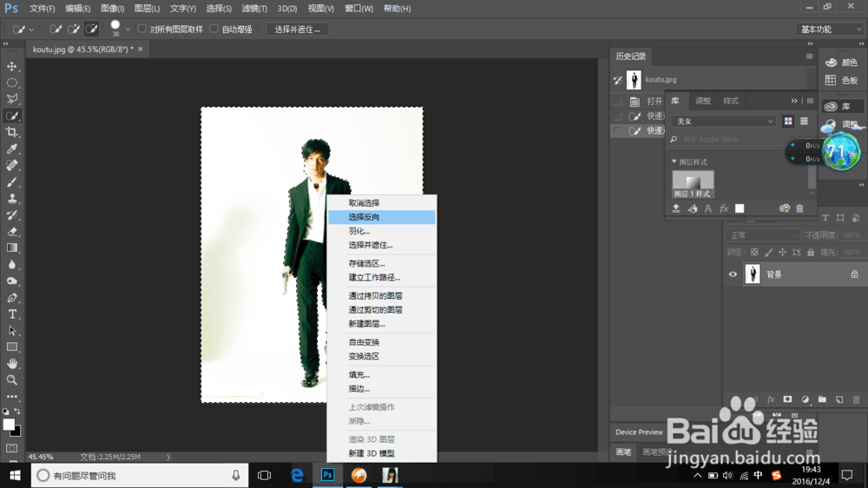
Task: Open Device Preview panel
Action: coord(639,432)
